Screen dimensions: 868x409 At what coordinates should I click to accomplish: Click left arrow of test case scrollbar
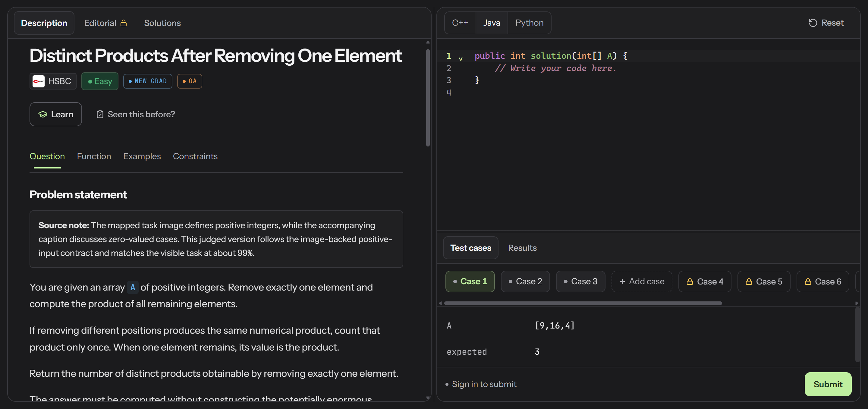click(x=440, y=303)
